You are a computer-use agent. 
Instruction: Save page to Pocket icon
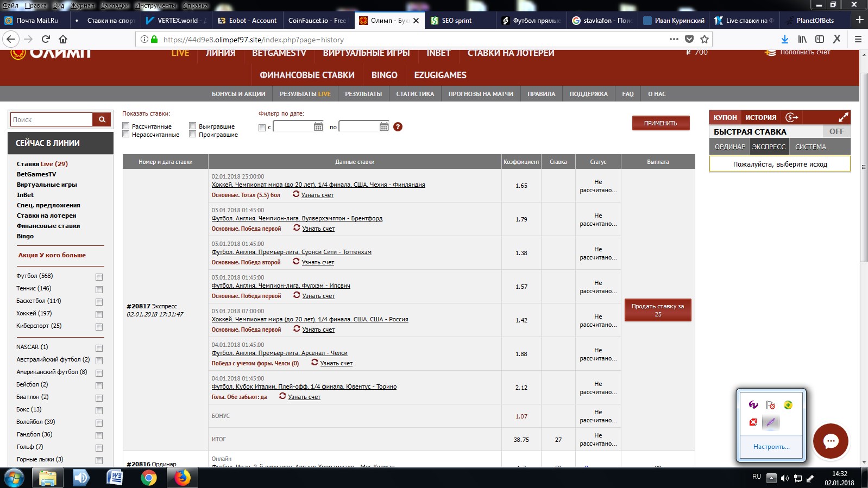click(689, 39)
